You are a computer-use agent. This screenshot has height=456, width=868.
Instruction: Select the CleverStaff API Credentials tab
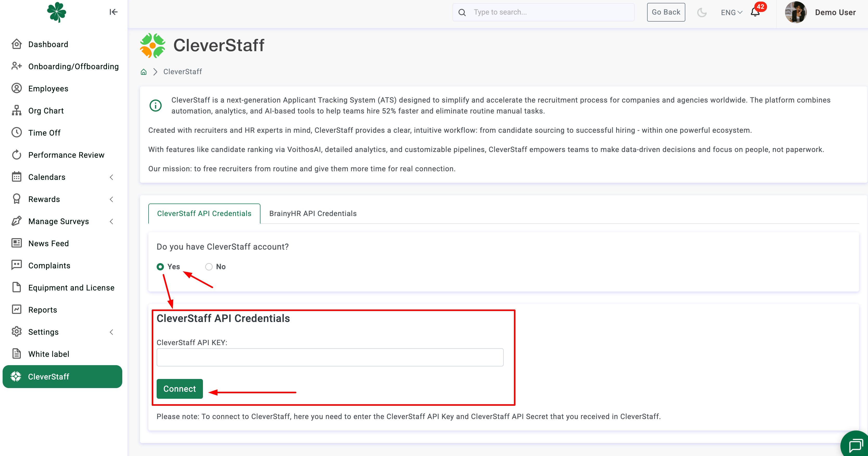coord(204,213)
